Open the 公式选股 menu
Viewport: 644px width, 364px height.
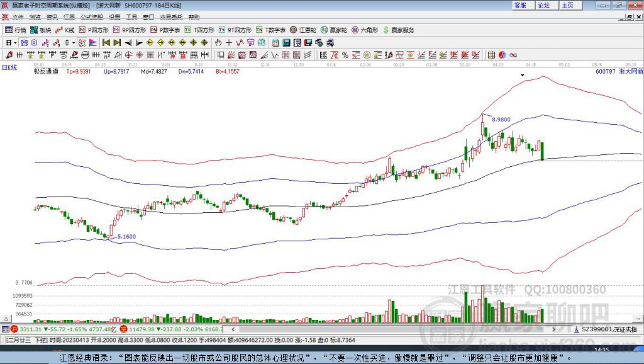91,17
